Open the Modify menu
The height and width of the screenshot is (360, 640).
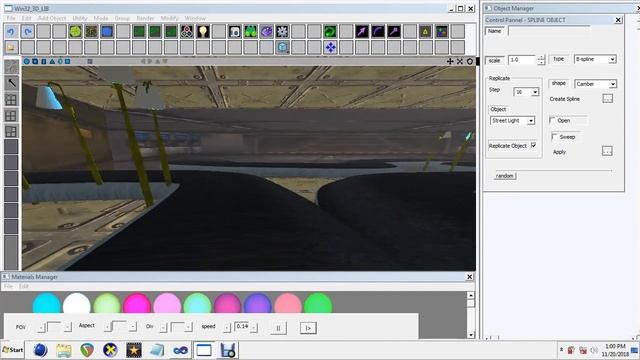(169, 18)
